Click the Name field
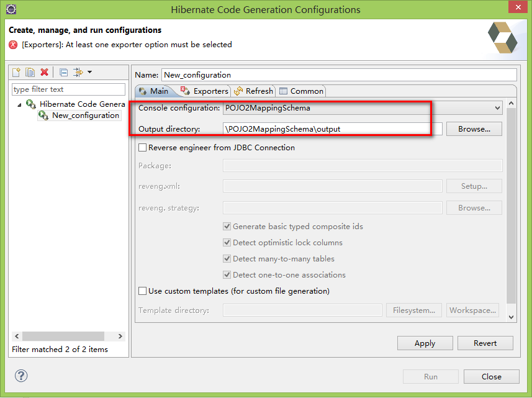 pyautogui.click(x=339, y=75)
